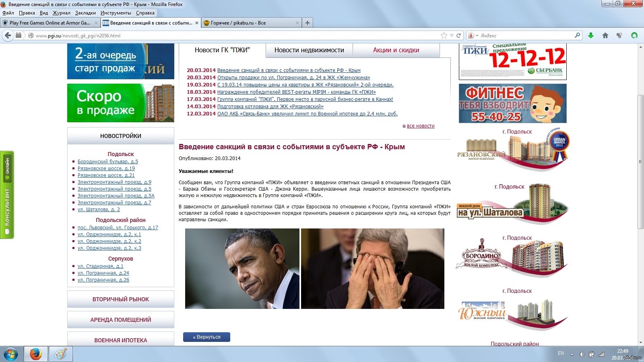Expand the search engine dropdown next to Yandex logo

click(477, 35)
